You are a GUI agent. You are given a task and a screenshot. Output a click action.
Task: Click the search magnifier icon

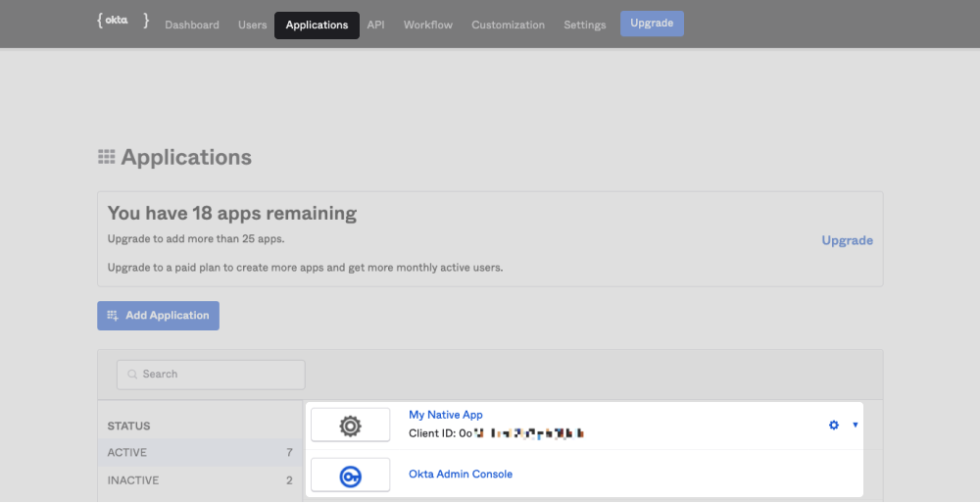(132, 375)
